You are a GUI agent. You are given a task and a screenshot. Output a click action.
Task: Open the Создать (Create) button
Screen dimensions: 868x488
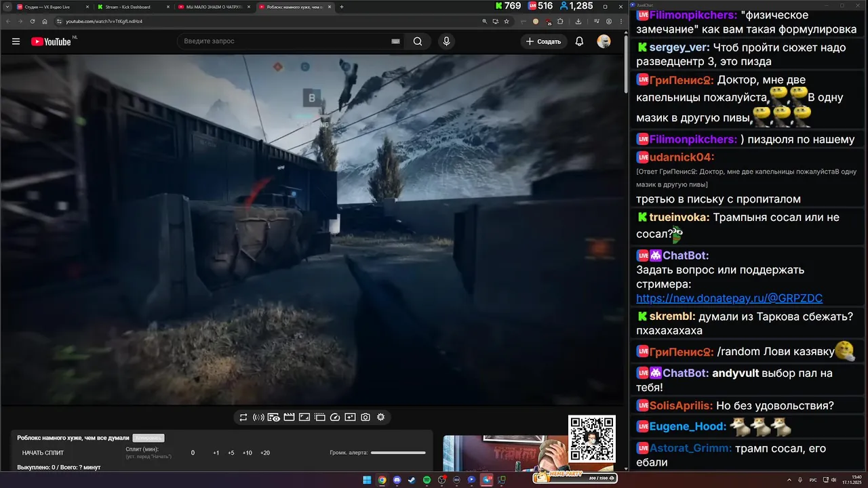544,41
